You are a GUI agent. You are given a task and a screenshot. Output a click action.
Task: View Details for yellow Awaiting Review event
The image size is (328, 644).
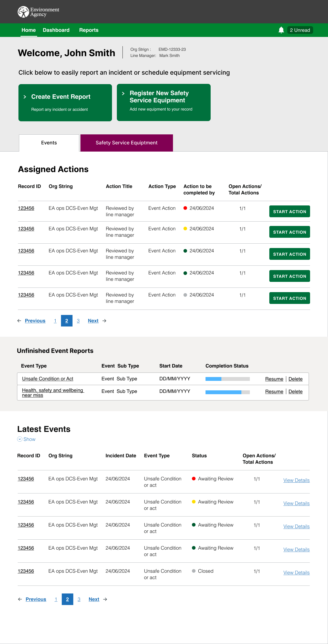coord(296,503)
